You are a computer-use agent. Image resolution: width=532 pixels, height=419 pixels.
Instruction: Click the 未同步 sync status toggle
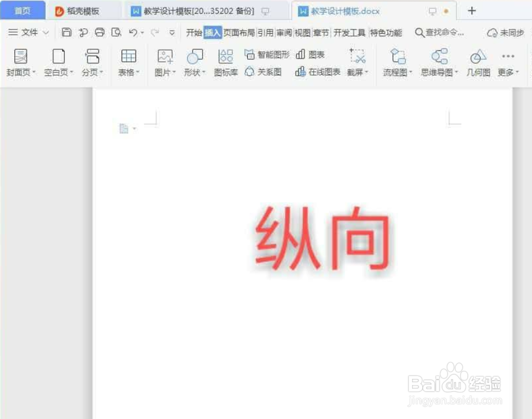point(506,33)
